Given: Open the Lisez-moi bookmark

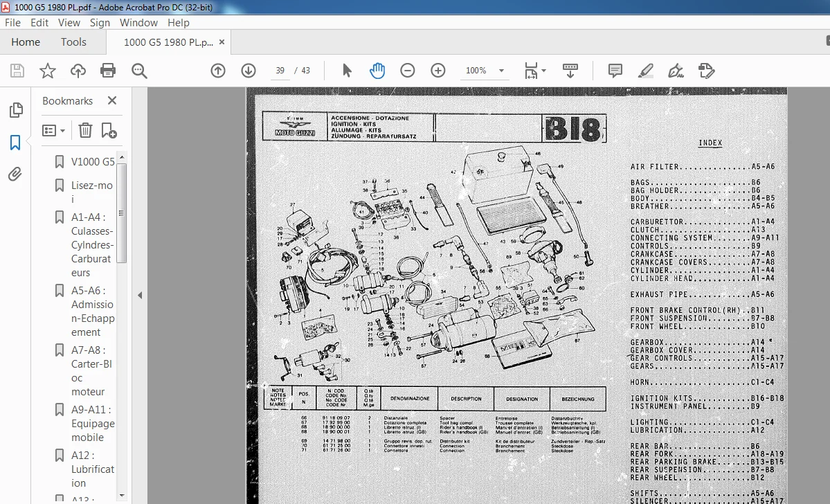Looking at the screenshot, I should pyautogui.click(x=92, y=192).
